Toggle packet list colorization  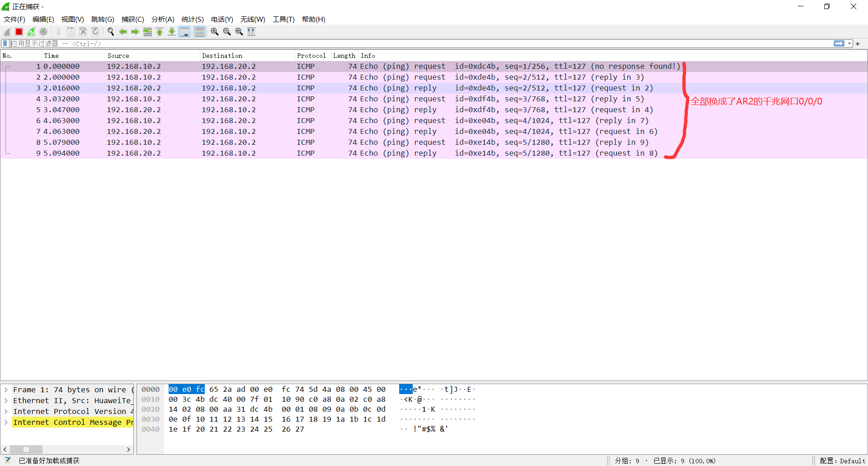[199, 32]
